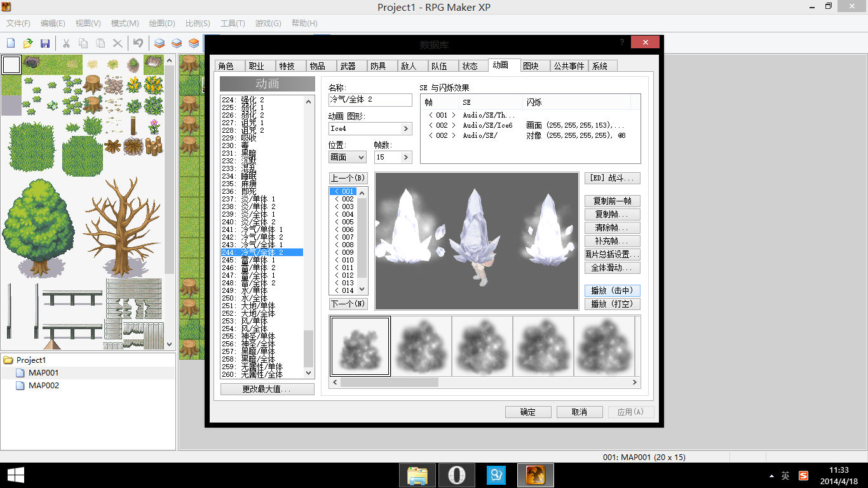
Task: Open the animation graphic Ice4 selector arrow
Action: [x=407, y=128]
